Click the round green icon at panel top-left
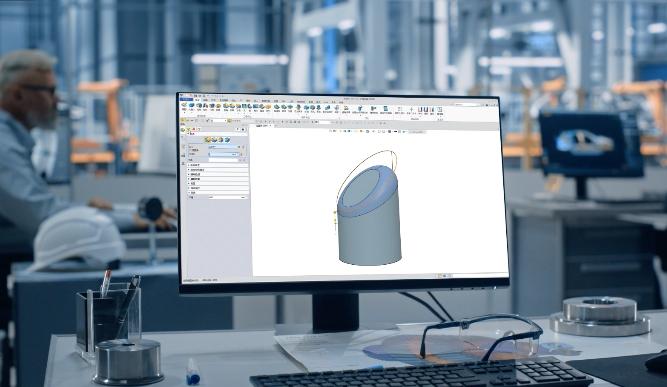This screenshot has width=667, height=387. 182,130
